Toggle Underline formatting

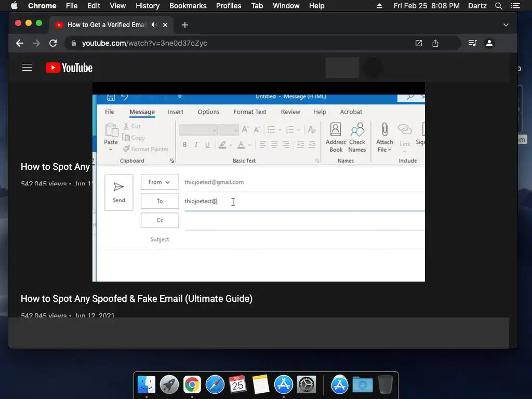[207, 145]
